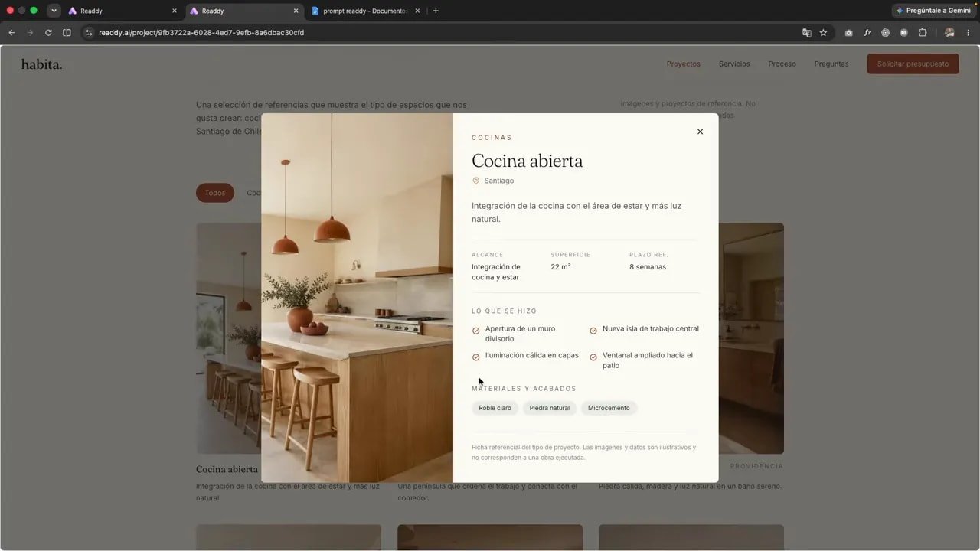Open the round ChatGPT-style extension icon
The image size is (980, 551).
886,33
